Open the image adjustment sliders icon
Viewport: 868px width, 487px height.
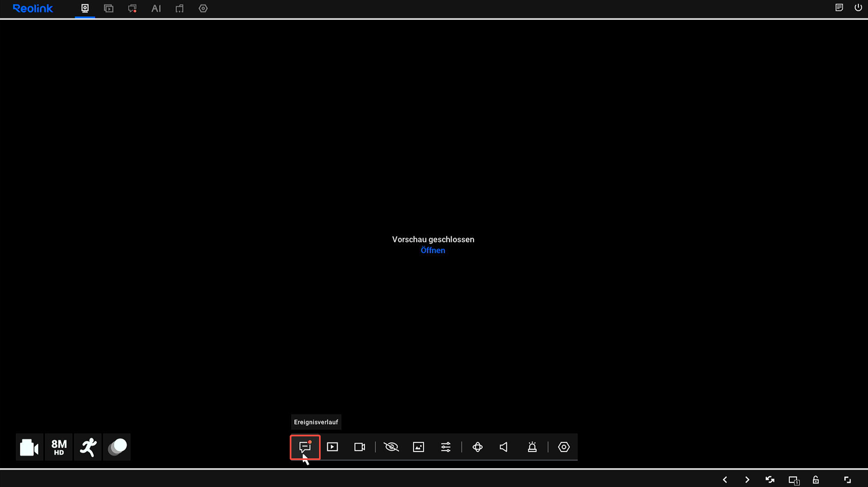446,447
